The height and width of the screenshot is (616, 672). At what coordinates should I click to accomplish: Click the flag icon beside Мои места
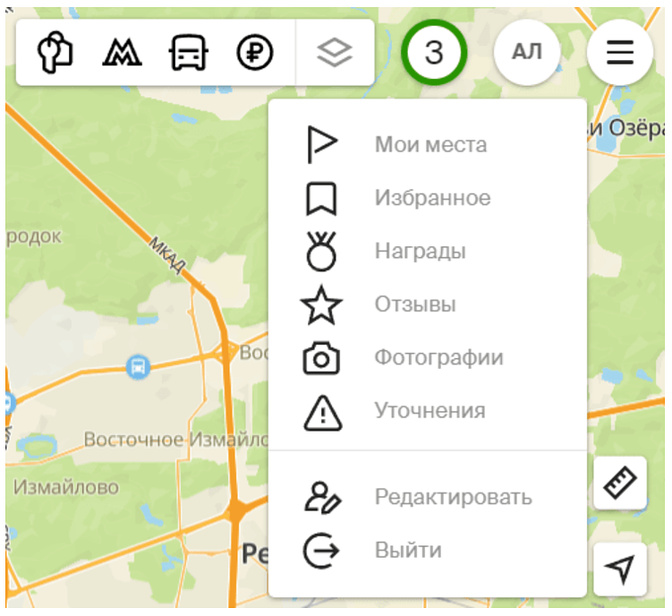(x=322, y=144)
